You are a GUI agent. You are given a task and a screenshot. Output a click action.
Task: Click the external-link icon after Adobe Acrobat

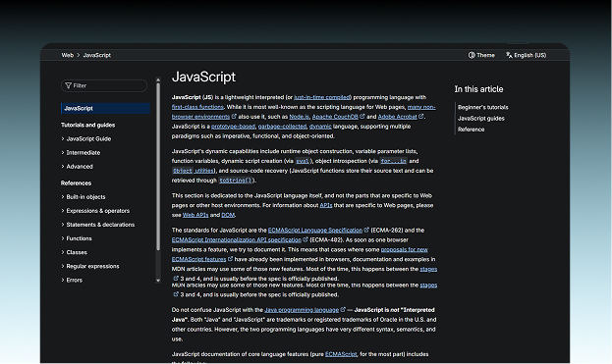click(x=421, y=117)
